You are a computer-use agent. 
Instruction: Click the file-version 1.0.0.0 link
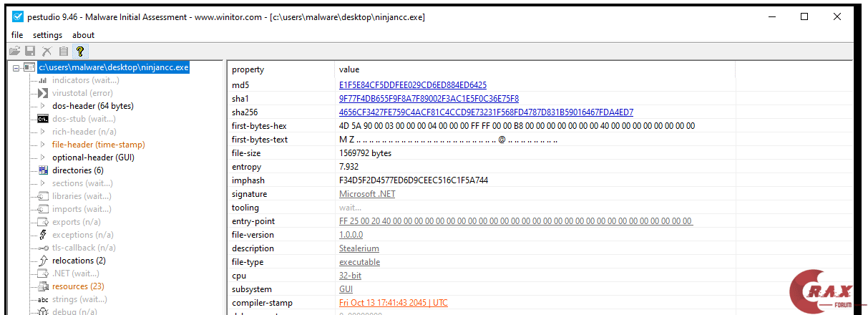tap(351, 235)
